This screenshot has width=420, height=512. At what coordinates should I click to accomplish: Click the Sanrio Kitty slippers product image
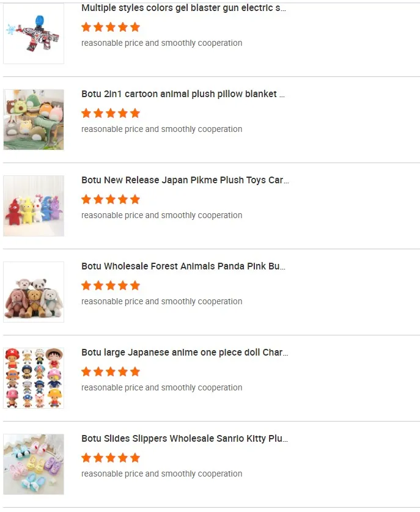34,464
